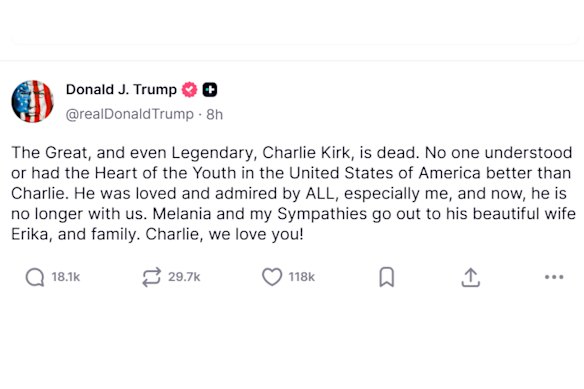
Task: Click the 118k likes count
Action: [x=302, y=277]
